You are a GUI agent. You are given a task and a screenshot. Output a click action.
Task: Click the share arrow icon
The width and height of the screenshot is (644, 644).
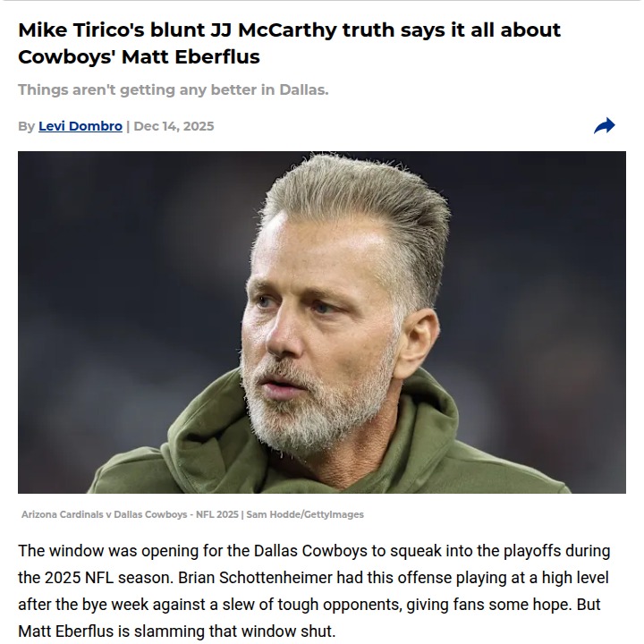605,126
